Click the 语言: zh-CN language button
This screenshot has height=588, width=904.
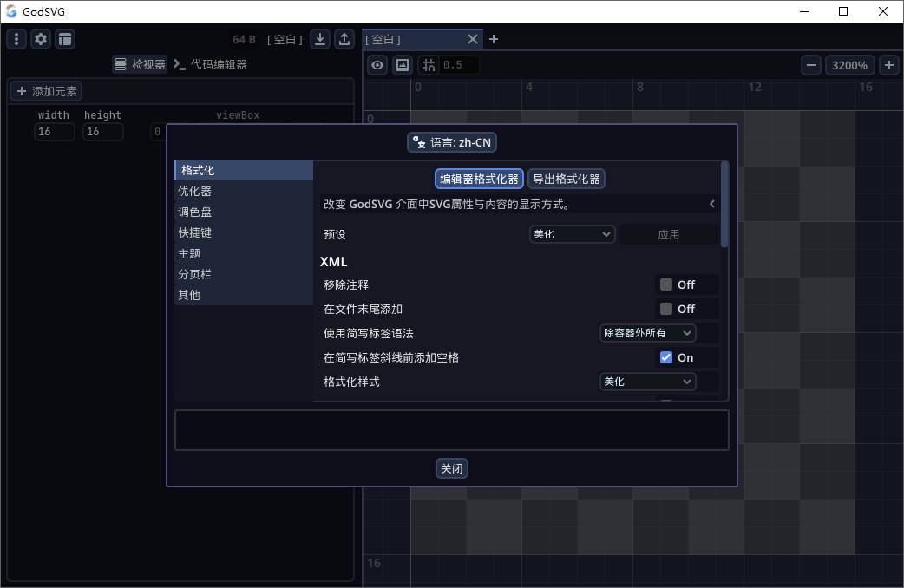(x=451, y=142)
